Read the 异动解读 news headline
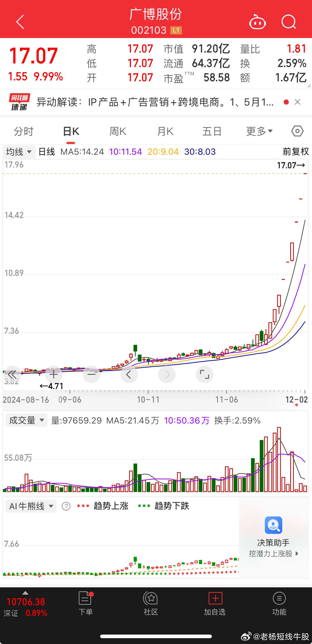 coord(155,102)
